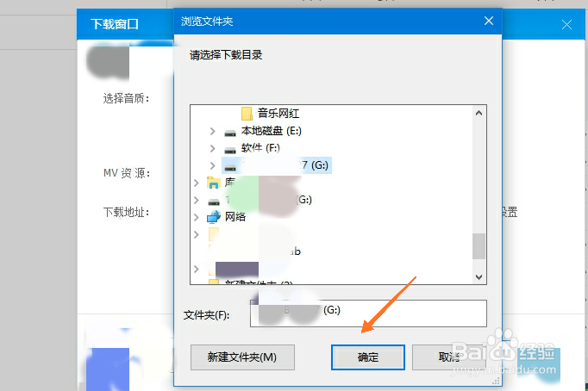Expand the 网络 node
This screenshot has height=391, width=588.
click(196, 217)
